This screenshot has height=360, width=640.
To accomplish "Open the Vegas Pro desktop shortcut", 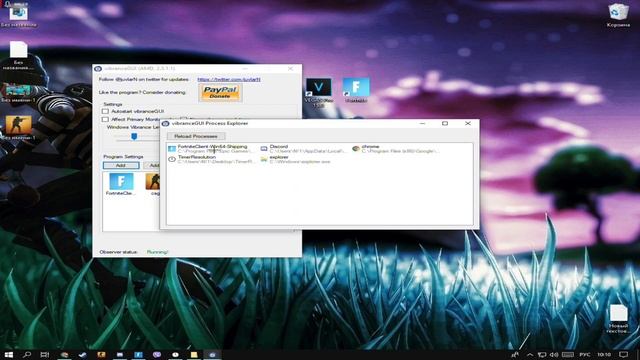I will point(319,93).
